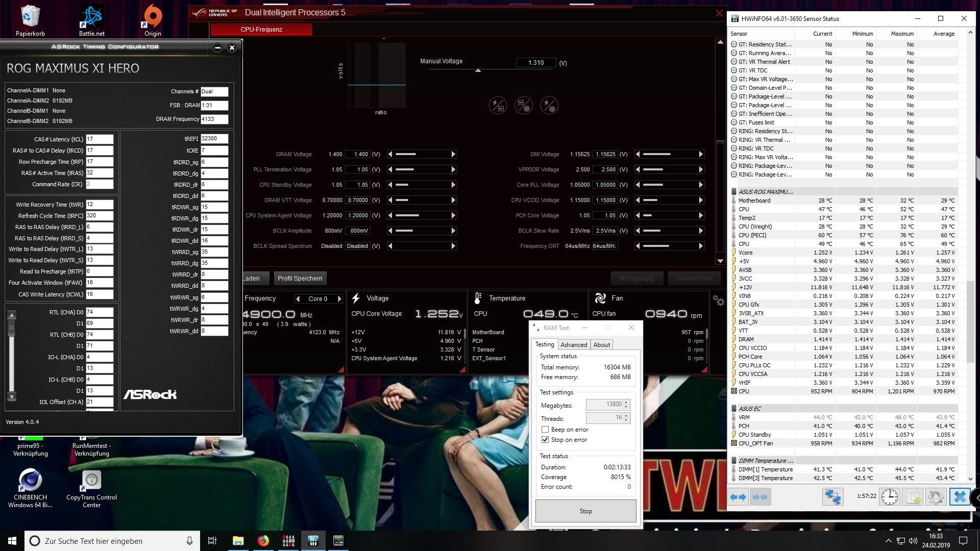This screenshot has width=980, height=551.
Task: Click lightning/waveform circular icon in DIP5
Action: click(498, 106)
